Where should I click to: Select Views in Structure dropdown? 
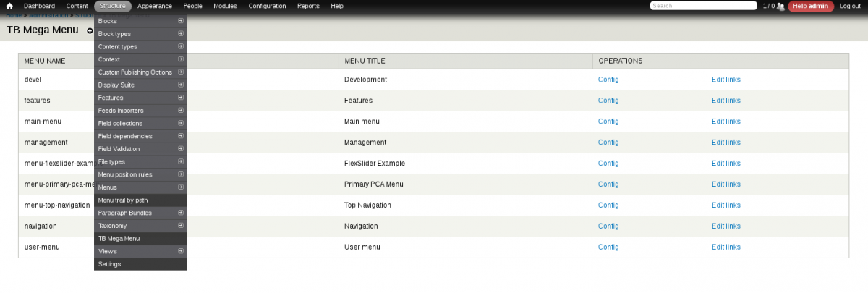(x=140, y=251)
